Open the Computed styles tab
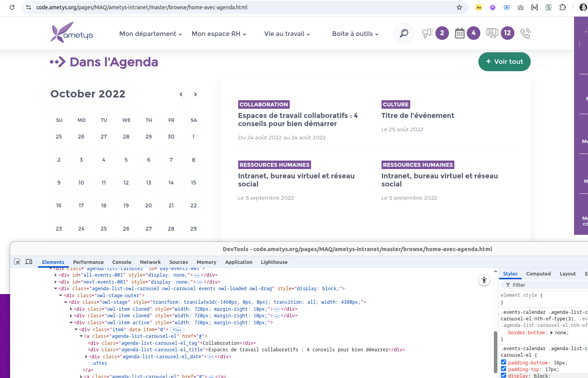588x378 pixels. (538, 274)
